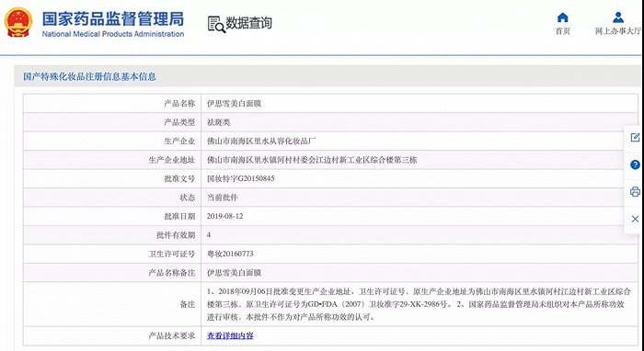Click the 备注 remarks paragraph
Screen dimensions: 644x351
pyautogui.click(x=419, y=305)
